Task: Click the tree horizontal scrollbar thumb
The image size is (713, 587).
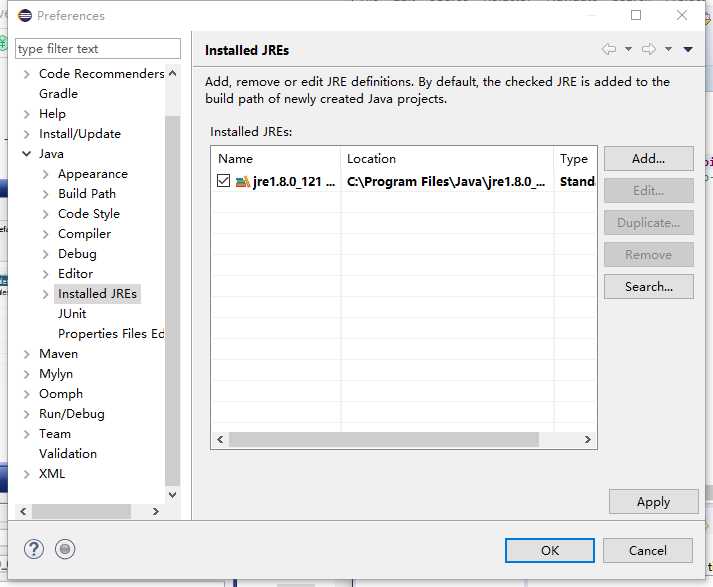Action: [81, 512]
